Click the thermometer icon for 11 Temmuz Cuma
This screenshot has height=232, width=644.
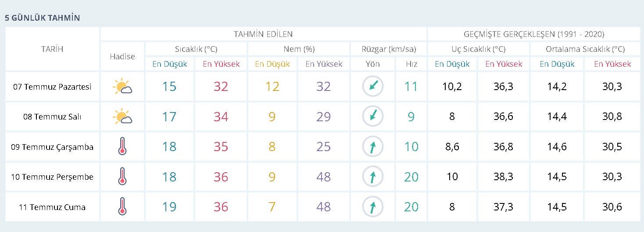tap(122, 207)
